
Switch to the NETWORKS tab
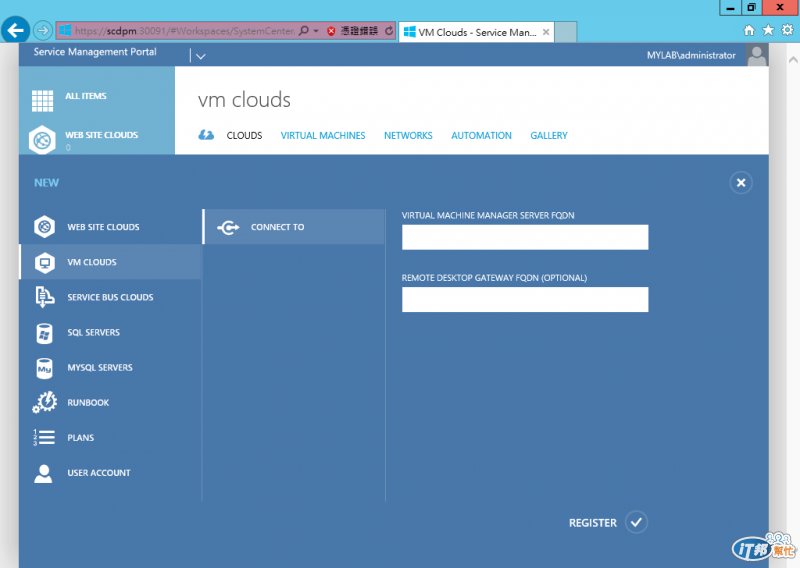click(x=408, y=136)
